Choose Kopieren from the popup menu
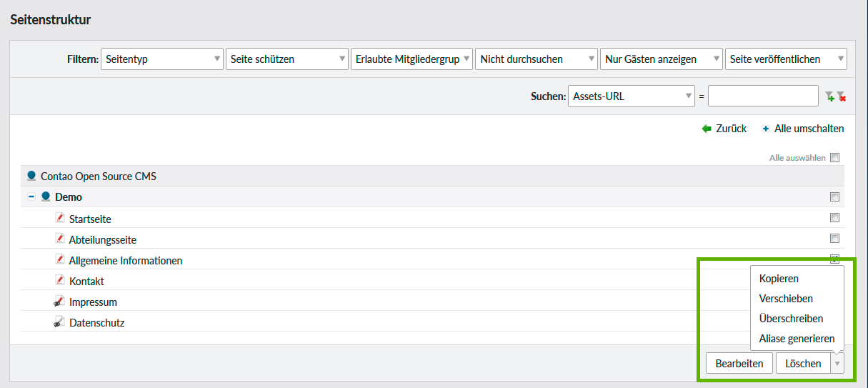Image resolution: width=868 pixels, height=388 pixels. 779,279
